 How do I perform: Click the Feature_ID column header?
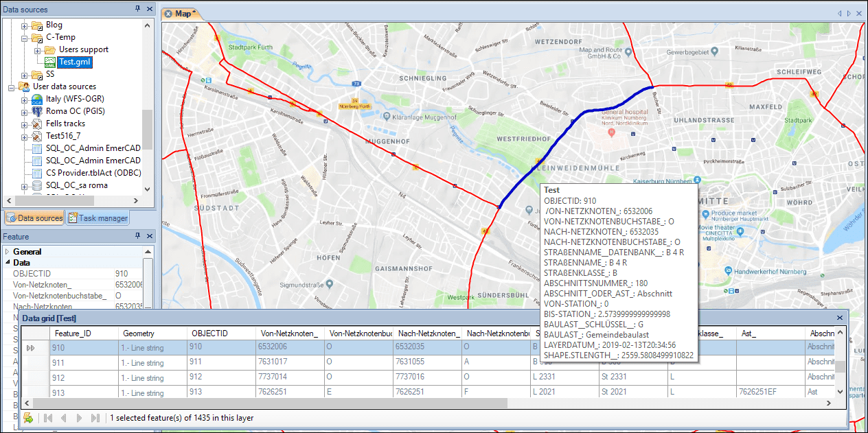pos(84,333)
